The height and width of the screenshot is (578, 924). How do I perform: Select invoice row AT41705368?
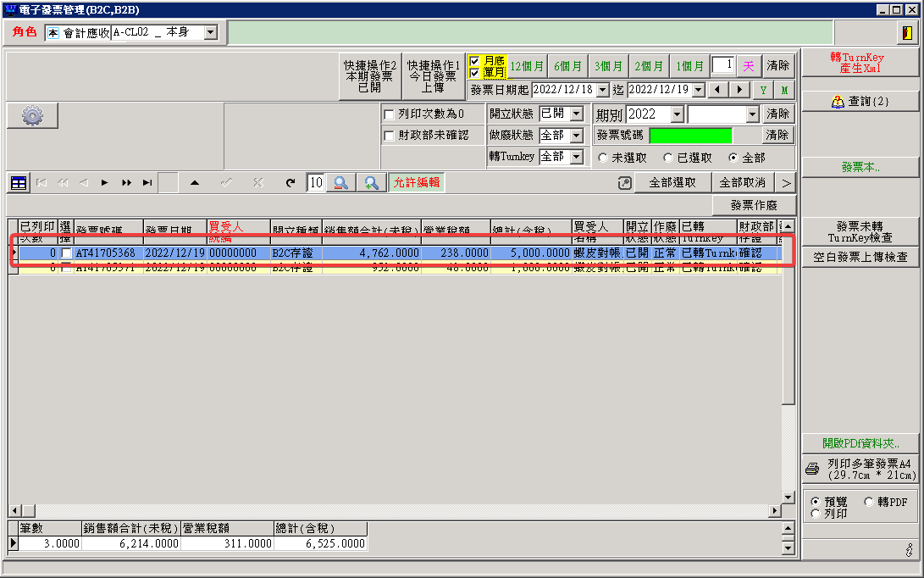[x=105, y=253]
